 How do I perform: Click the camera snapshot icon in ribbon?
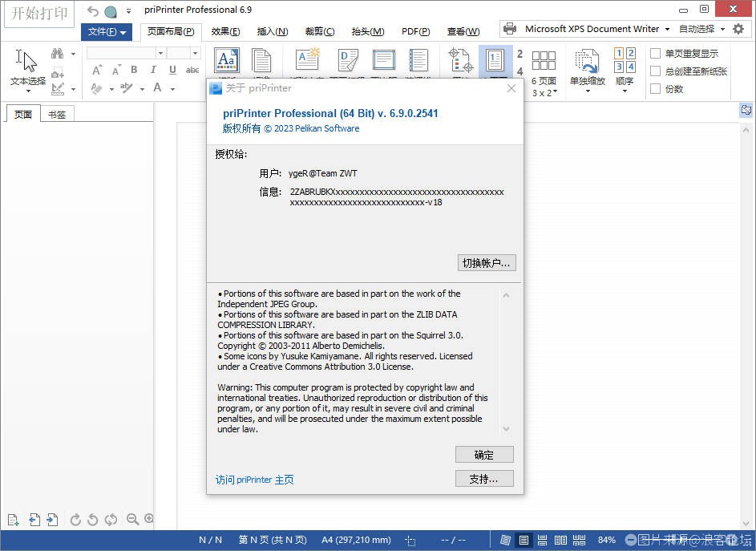[58, 74]
